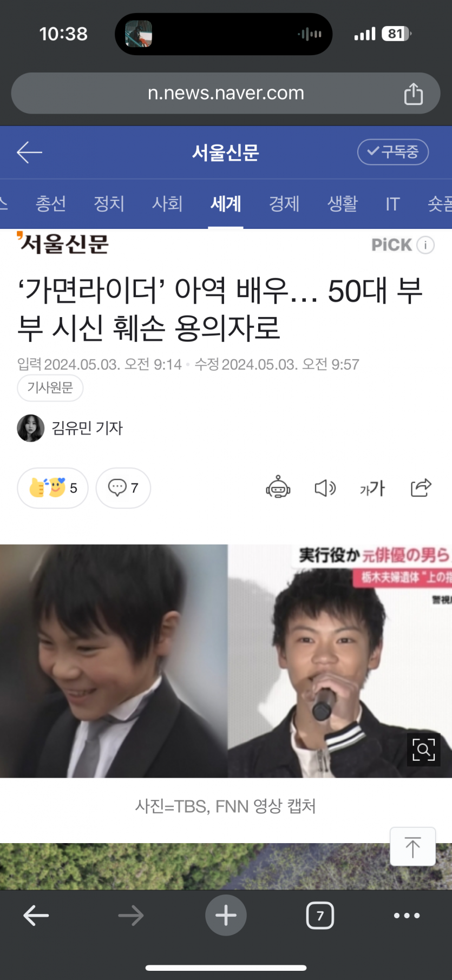Screen dimensions: 452x980
Task: Open the 기사원문 original article link
Action: pos(50,387)
